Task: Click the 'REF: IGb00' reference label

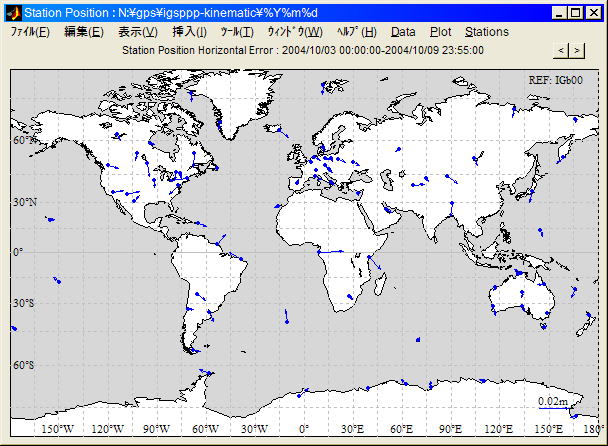Action: coord(555,78)
